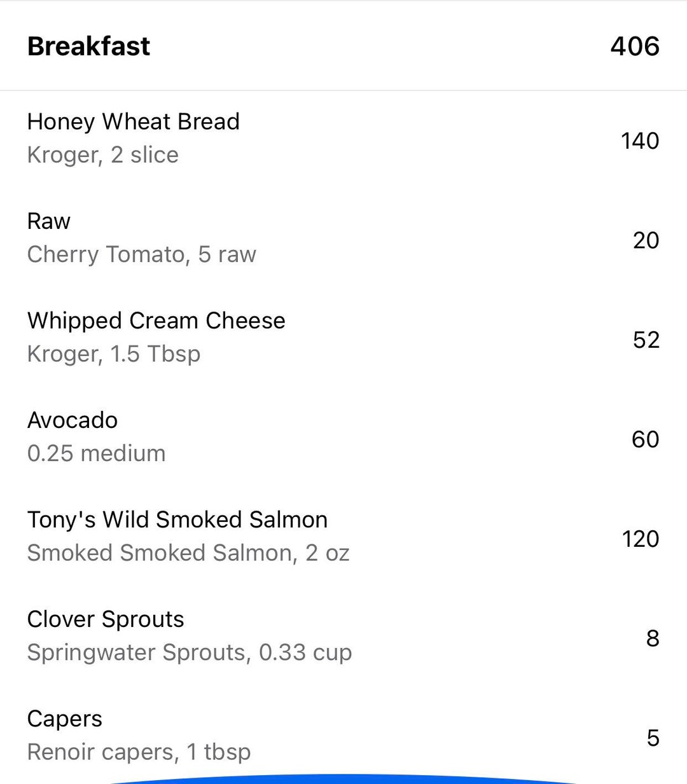Open Tony's Wild Smoked Salmon entry
The width and height of the screenshot is (687, 784).
coord(343,537)
